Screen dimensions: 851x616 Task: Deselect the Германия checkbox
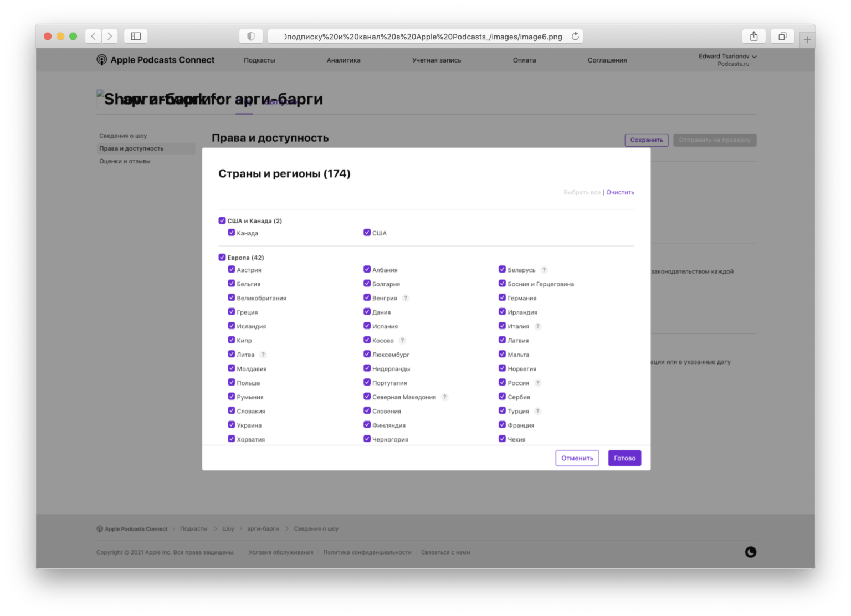502,297
